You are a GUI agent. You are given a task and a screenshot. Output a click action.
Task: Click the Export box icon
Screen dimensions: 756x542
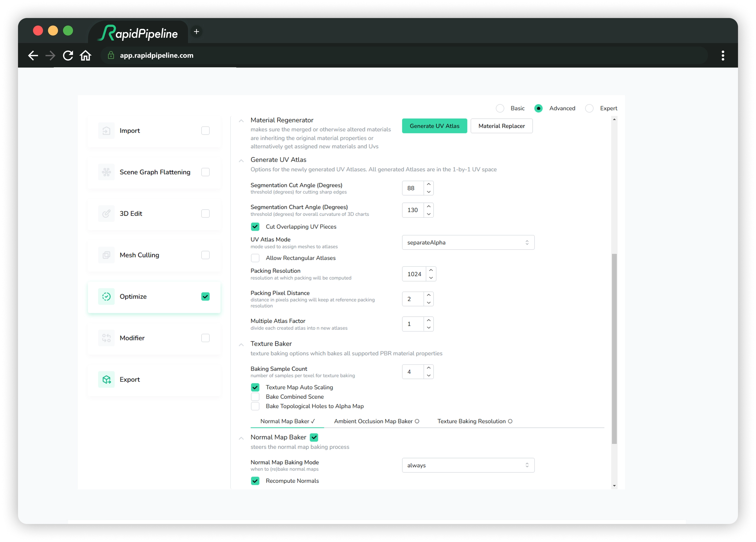click(x=106, y=379)
